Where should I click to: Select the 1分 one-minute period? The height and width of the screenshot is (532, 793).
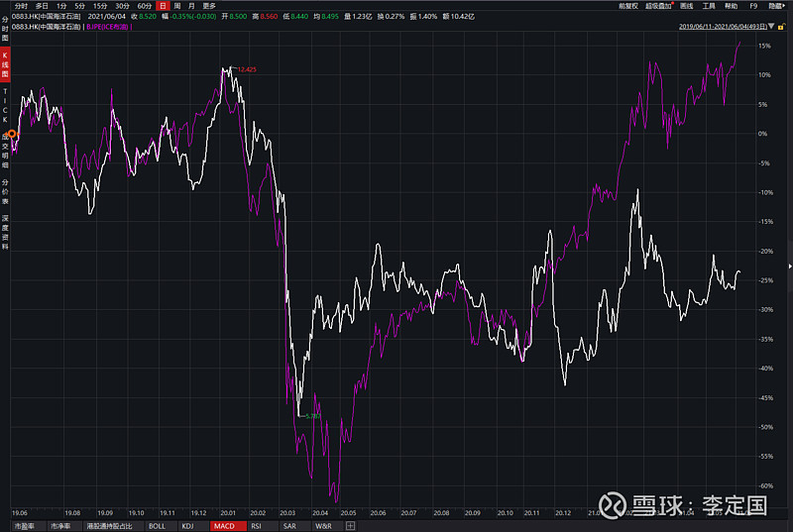tap(61, 6)
